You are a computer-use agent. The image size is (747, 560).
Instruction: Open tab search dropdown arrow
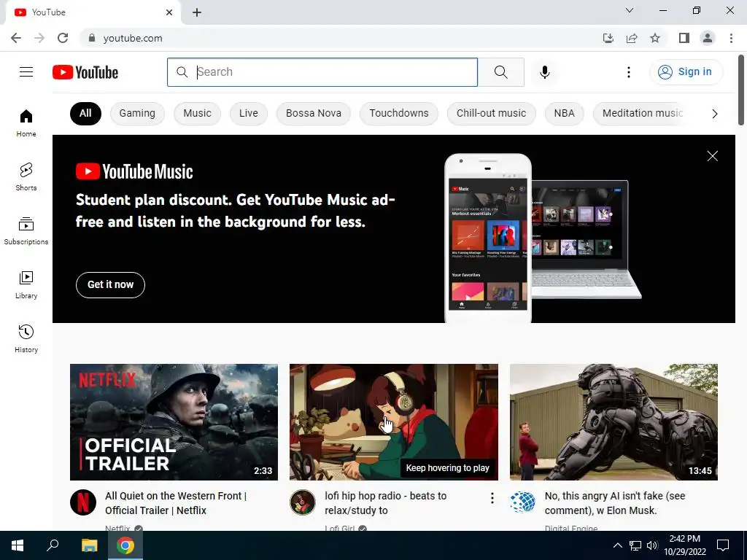point(630,10)
